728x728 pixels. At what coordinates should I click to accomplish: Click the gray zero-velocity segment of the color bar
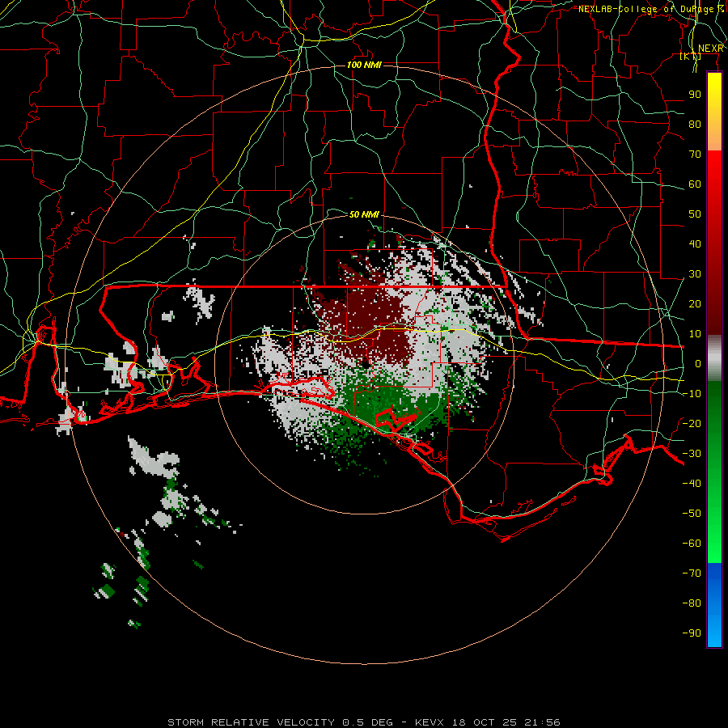click(714, 358)
